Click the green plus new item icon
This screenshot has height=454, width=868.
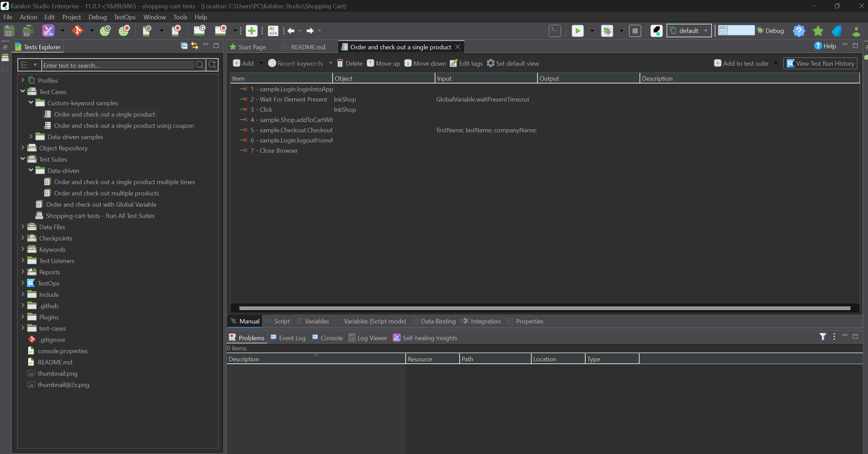251,31
